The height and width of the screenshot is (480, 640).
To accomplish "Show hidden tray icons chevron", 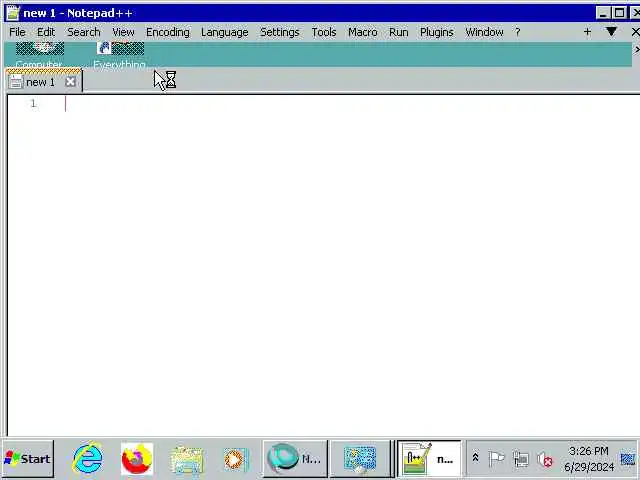I will 475,458.
